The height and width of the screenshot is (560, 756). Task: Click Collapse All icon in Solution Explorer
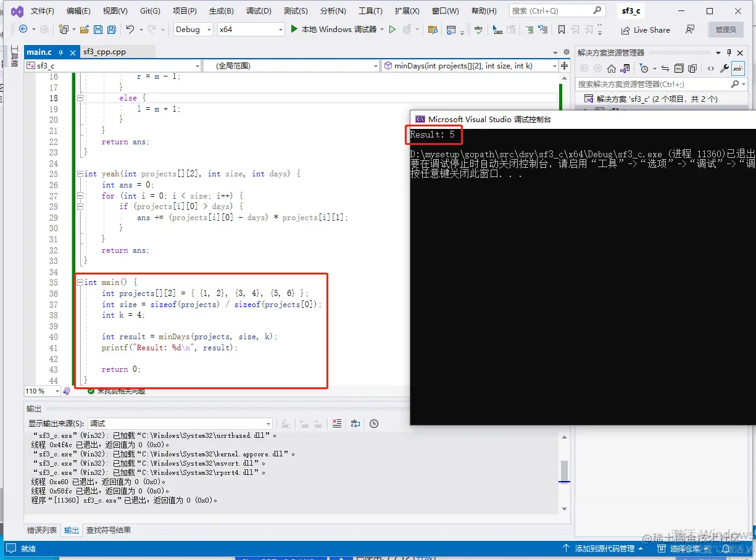(679, 68)
